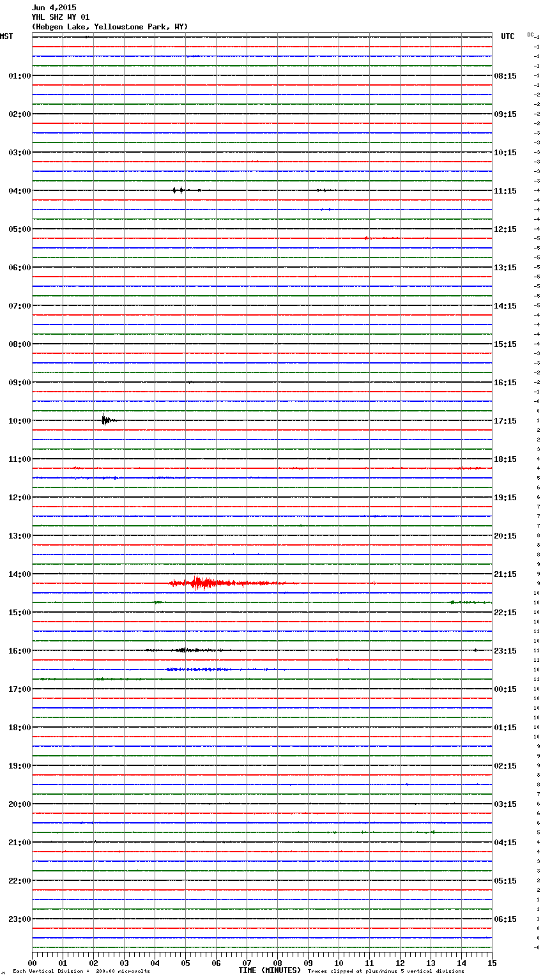Click the large red seismic event burst
Viewport: 543px width, 980px height.
click(204, 583)
